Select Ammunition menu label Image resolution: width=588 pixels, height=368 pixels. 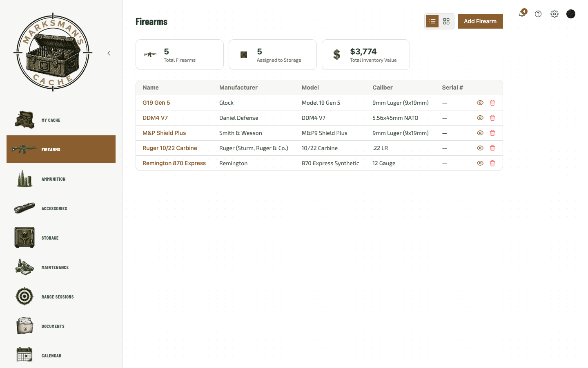53,179
